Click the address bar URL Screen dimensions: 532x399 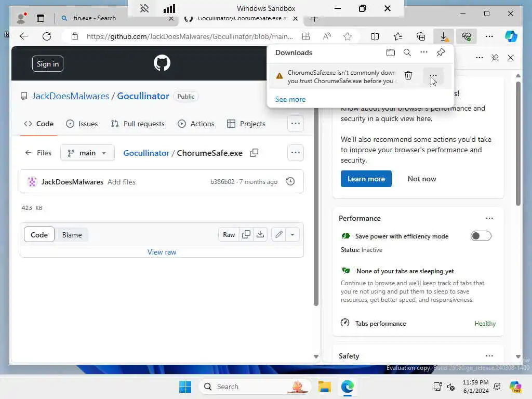coord(190,36)
